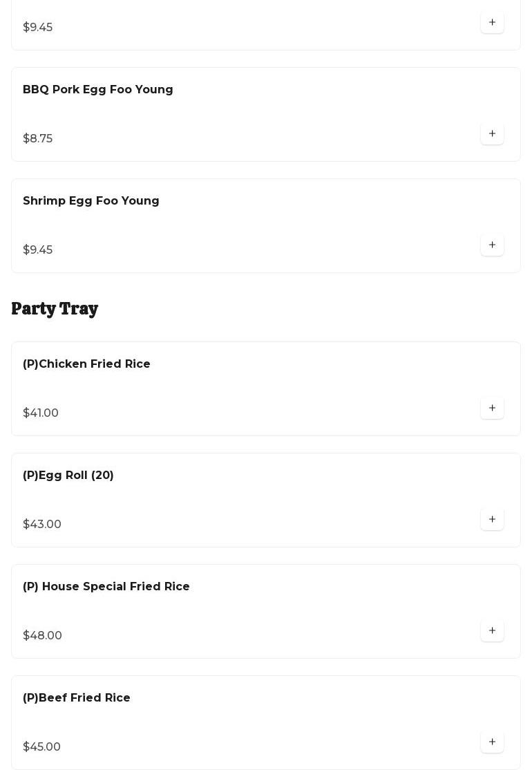
Task: Click the (P)Egg Roll (20) item name
Action: pos(68,476)
